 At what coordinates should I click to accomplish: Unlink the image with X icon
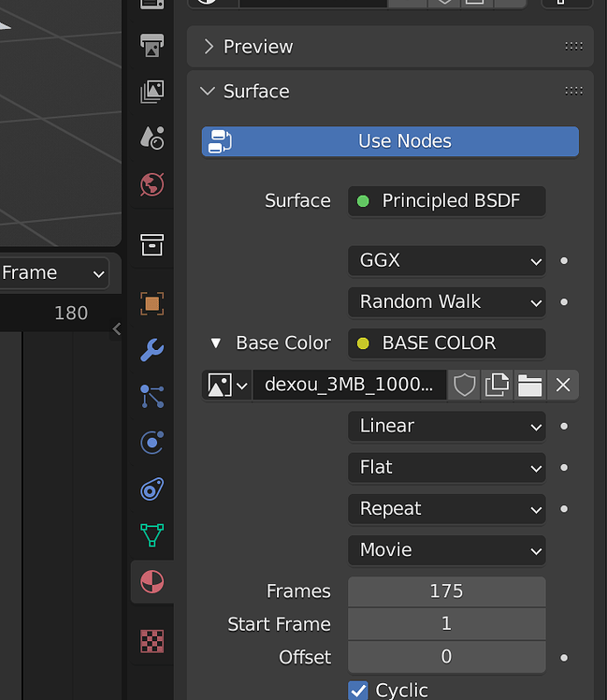563,385
